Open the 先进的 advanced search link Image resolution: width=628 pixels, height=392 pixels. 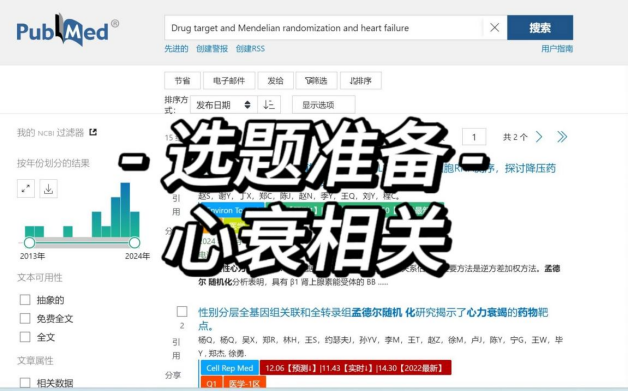coord(176,49)
